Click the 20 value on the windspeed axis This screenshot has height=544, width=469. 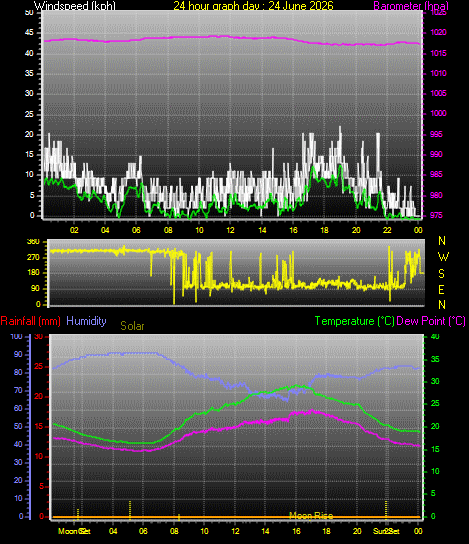coord(29,134)
